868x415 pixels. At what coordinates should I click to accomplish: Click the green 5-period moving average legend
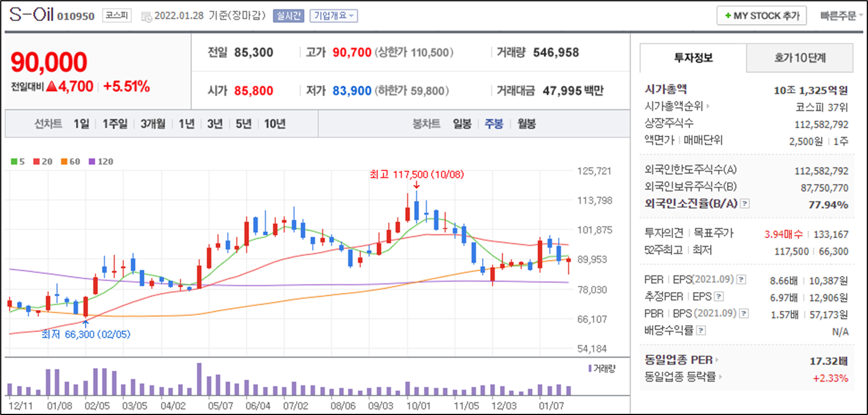[x=17, y=162]
